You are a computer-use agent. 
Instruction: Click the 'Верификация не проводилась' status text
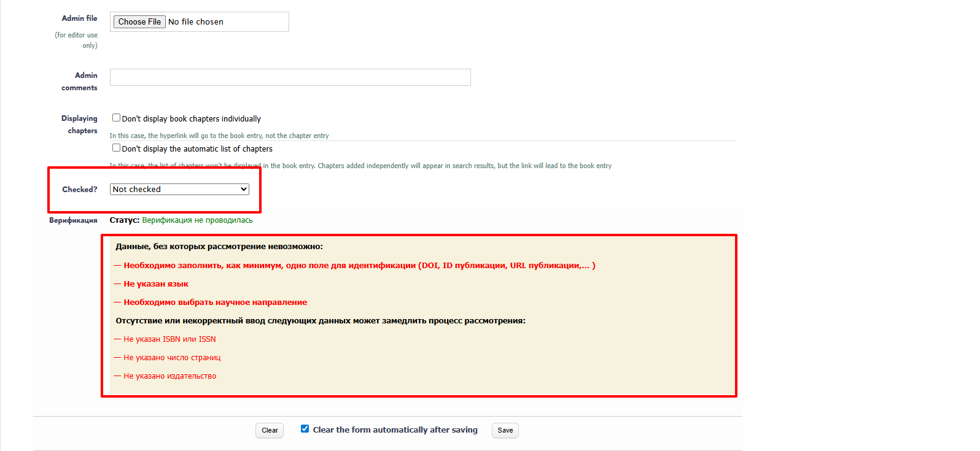(x=197, y=220)
